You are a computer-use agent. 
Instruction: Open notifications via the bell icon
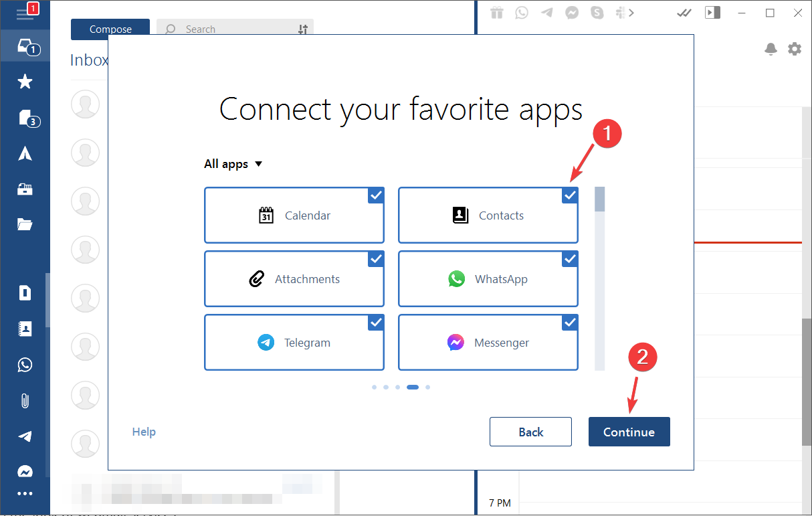(771, 49)
